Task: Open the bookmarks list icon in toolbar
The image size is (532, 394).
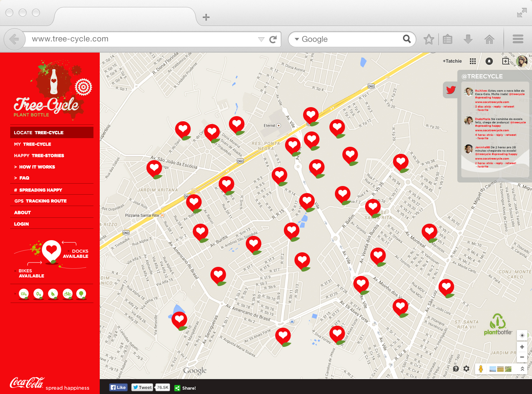Action: pyautogui.click(x=448, y=39)
